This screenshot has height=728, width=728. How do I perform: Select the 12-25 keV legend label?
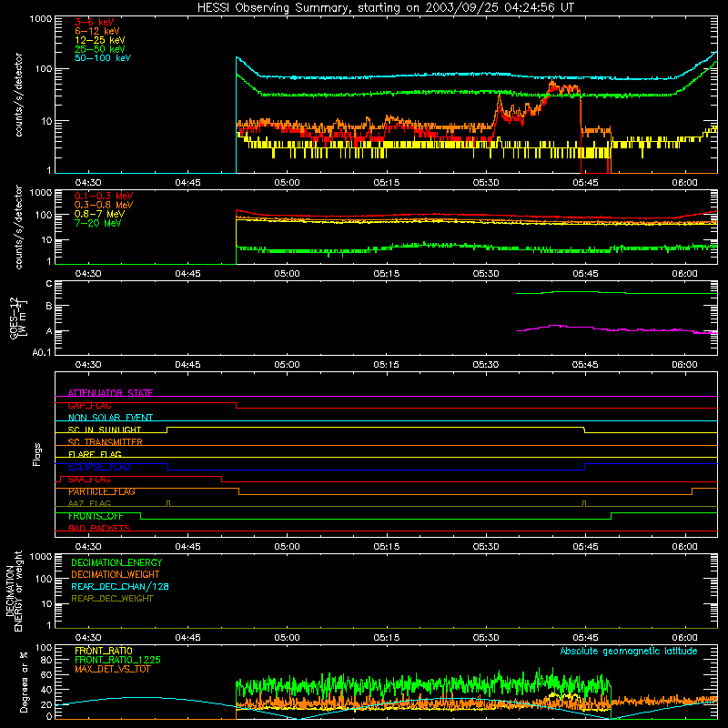(100, 40)
